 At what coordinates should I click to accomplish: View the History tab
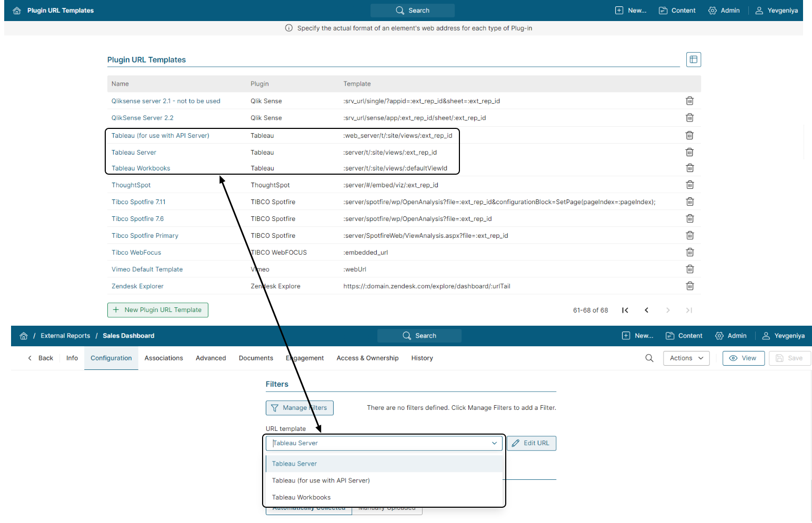(x=422, y=358)
